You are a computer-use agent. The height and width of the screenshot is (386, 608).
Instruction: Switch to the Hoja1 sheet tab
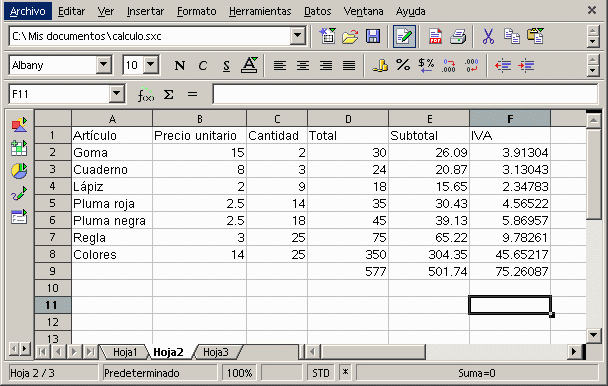click(x=125, y=352)
